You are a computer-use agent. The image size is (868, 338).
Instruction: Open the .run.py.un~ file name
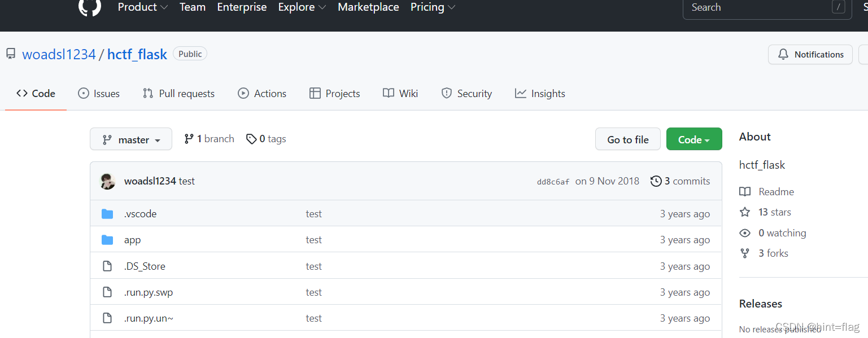[x=149, y=318]
